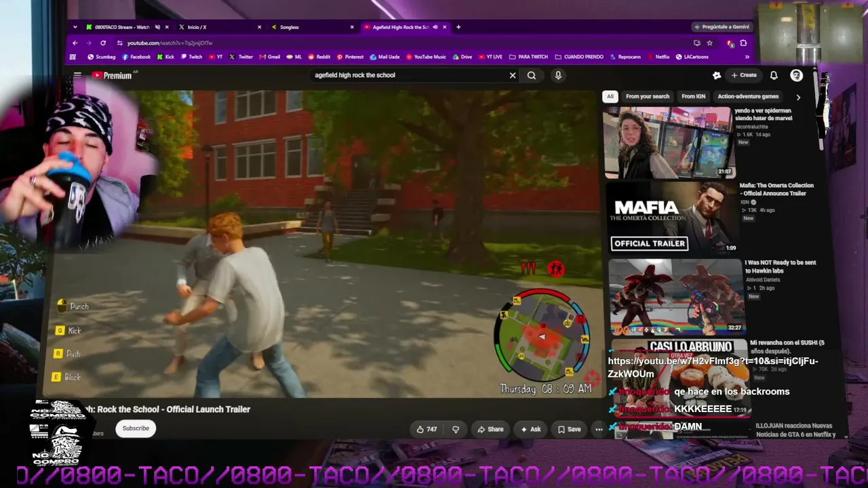
Task: Bookmark this page with the star
Action: pos(710,43)
